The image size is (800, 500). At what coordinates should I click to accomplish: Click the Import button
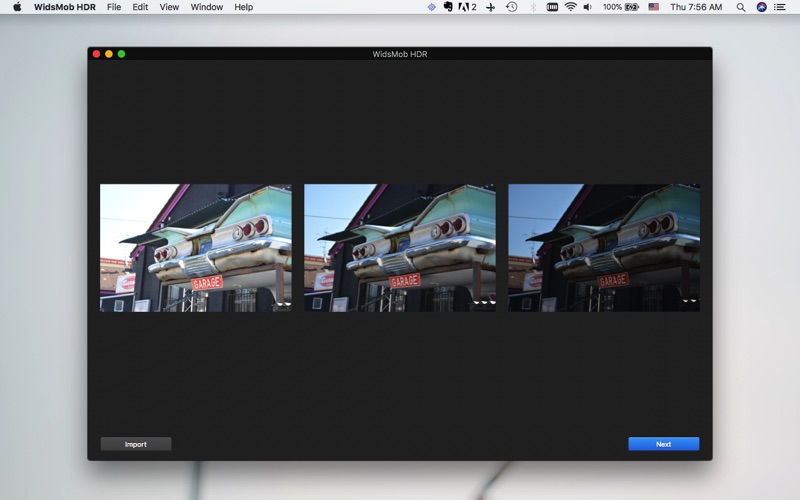135,444
